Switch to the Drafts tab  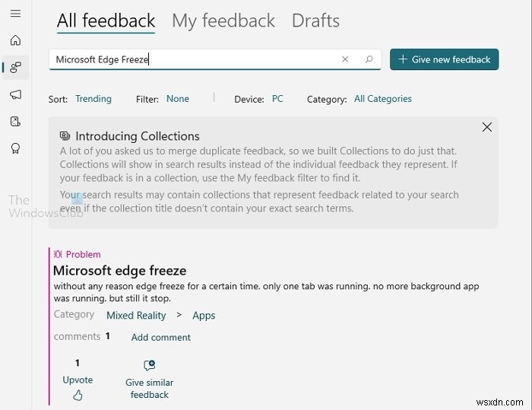pos(315,21)
